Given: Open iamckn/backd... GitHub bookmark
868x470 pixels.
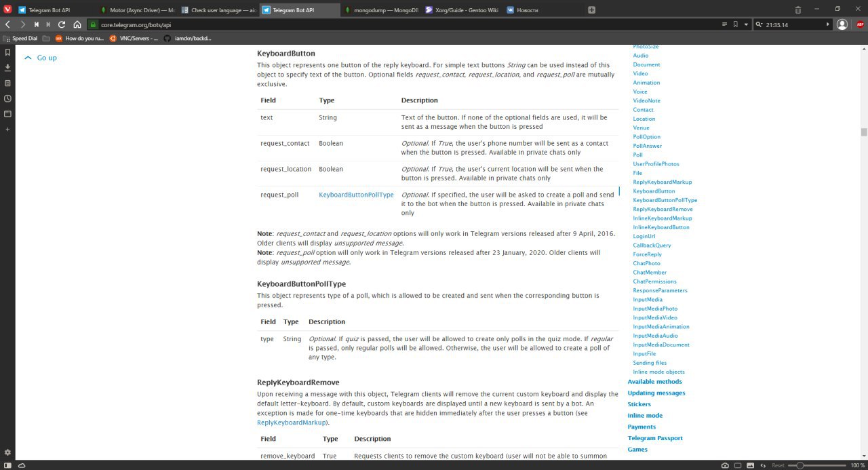Looking at the screenshot, I should 188,39.
